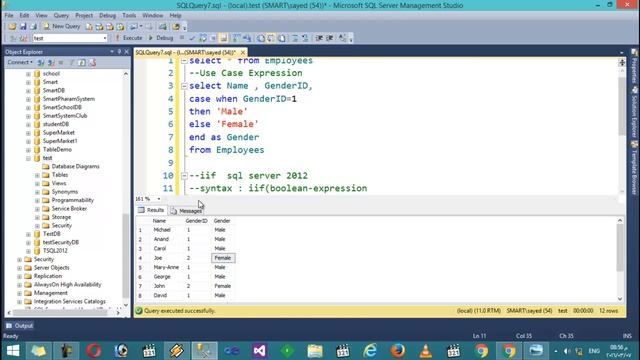Switch to the Results tab

click(x=151, y=210)
